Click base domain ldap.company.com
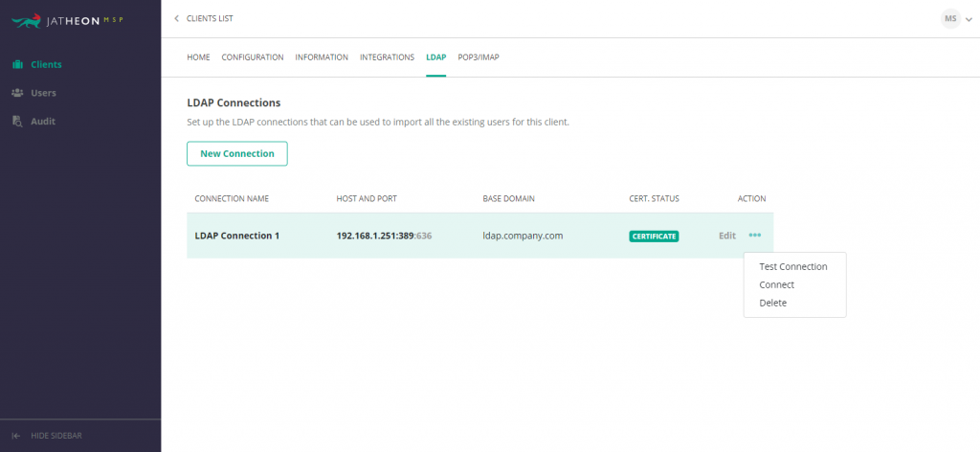Image resolution: width=980 pixels, height=452 pixels. [523, 236]
